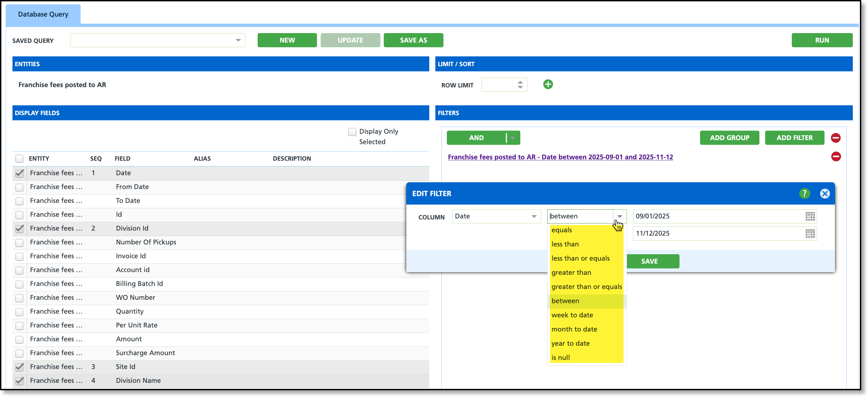Click the red remove icon next to ADD FILTER
The width and height of the screenshot is (868, 397).
[x=836, y=138]
